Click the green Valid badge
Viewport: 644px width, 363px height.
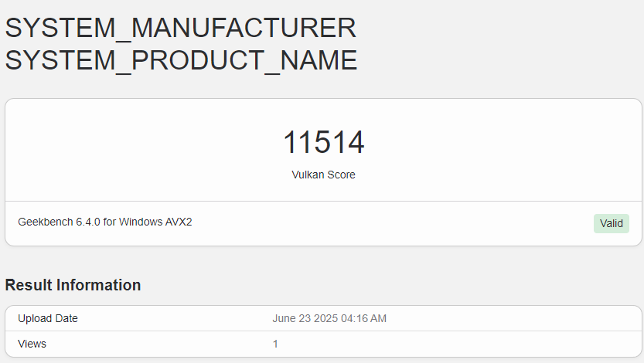point(611,223)
